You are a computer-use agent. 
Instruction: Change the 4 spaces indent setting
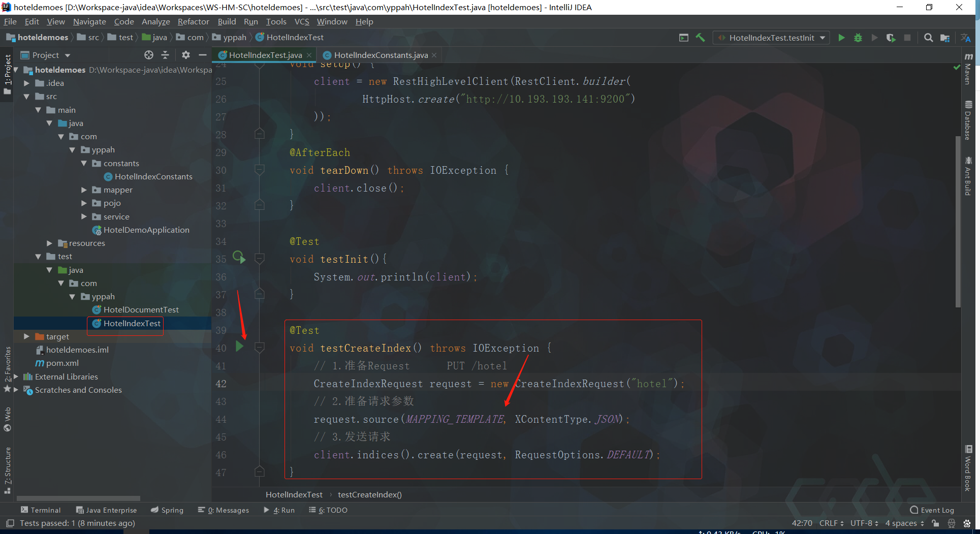904,523
